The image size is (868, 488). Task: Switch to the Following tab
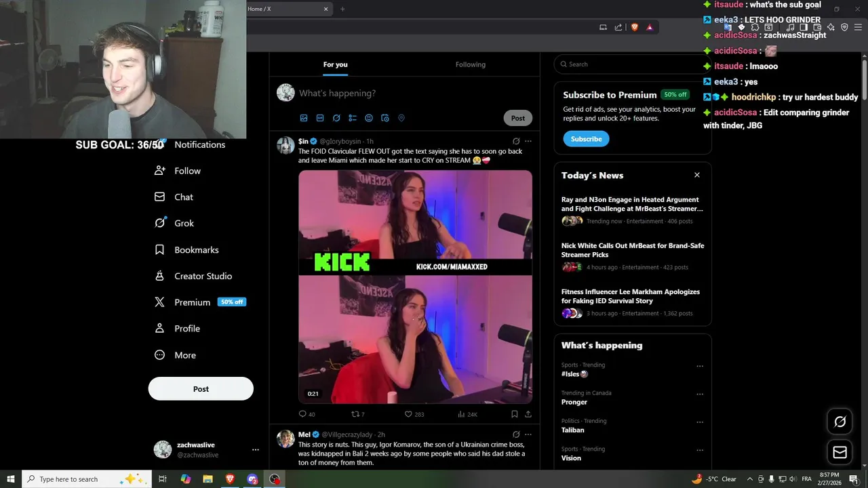(x=471, y=64)
